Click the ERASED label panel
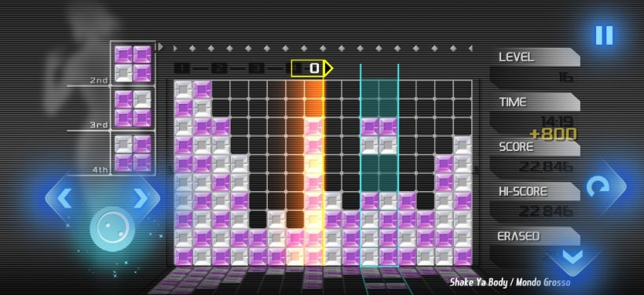 coord(536,236)
